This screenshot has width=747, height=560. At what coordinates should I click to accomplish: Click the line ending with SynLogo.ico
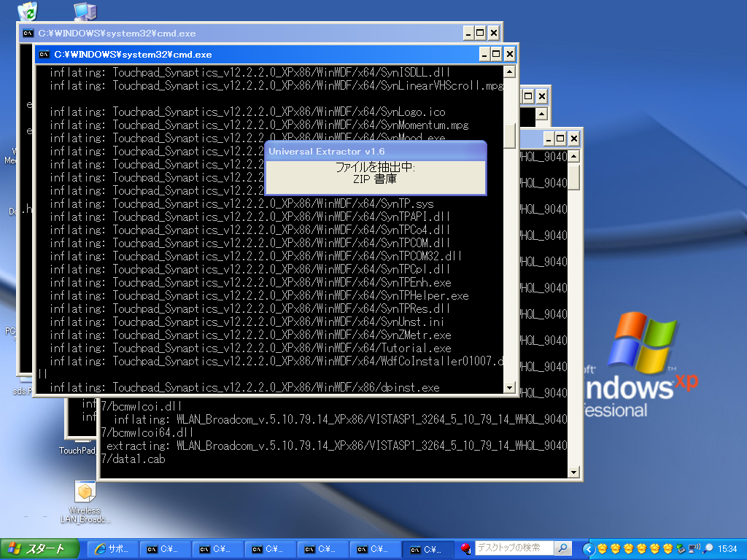coord(248,112)
